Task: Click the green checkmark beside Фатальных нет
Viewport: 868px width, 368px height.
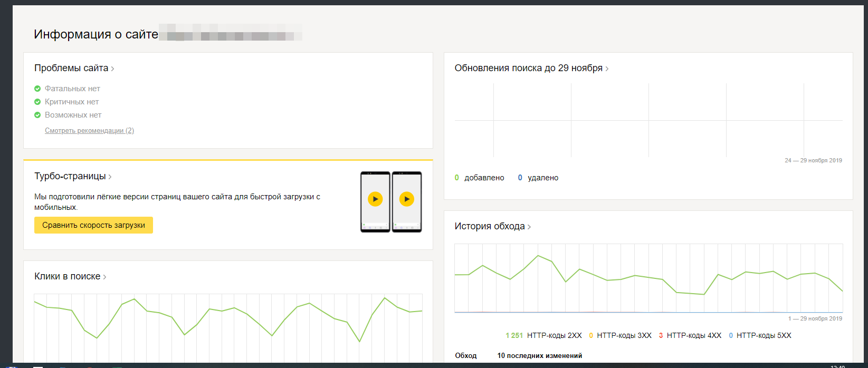Action: click(x=37, y=89)
